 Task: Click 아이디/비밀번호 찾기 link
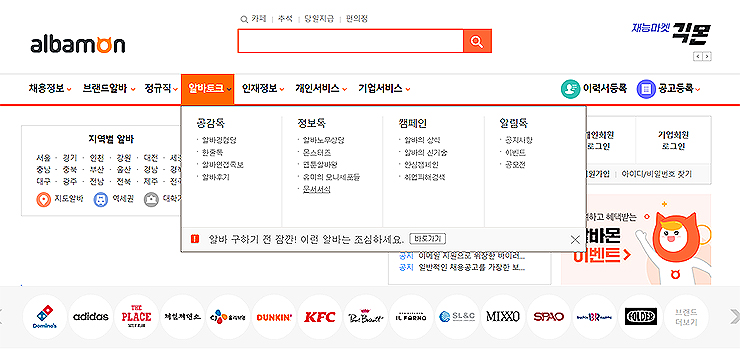point(656,174)
